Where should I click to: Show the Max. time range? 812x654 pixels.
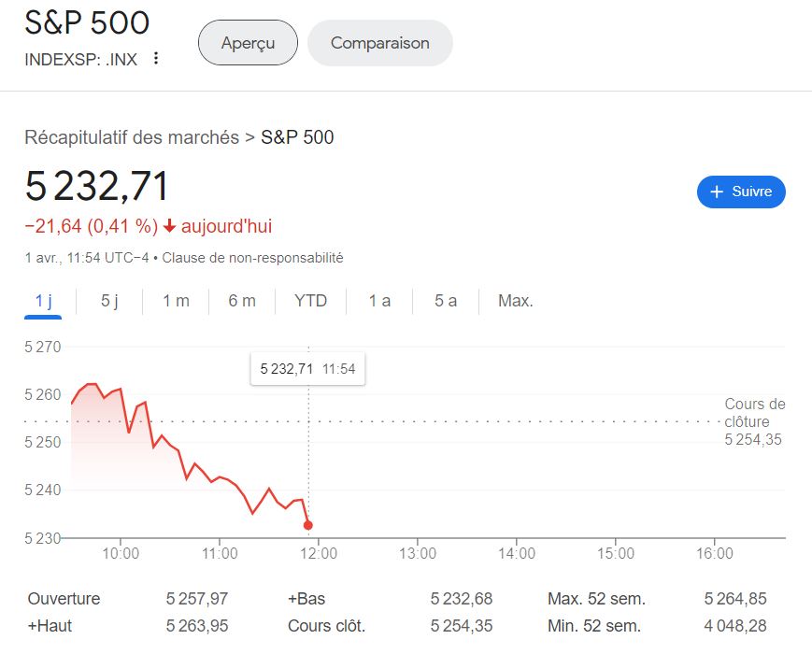pos(516,301)
